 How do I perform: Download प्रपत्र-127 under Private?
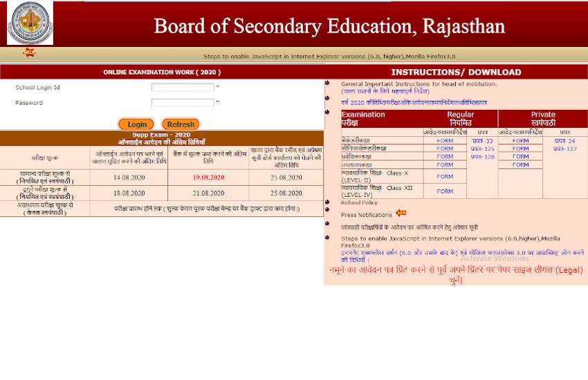point(564,149)
